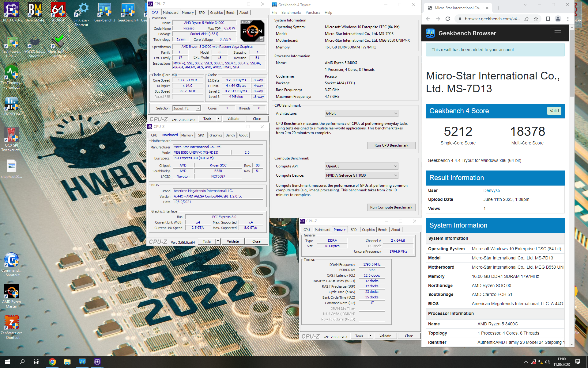Viewport: 588px width, 368px height.
Task: Expand Tools arrow in Mainboard CPU-Z window
Action: [218, 241]
